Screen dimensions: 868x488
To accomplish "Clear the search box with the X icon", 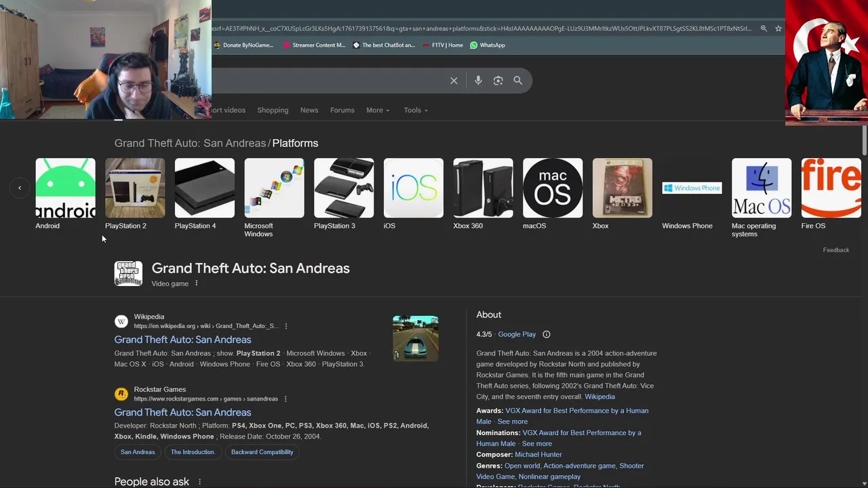I will (x=454, y=81).
